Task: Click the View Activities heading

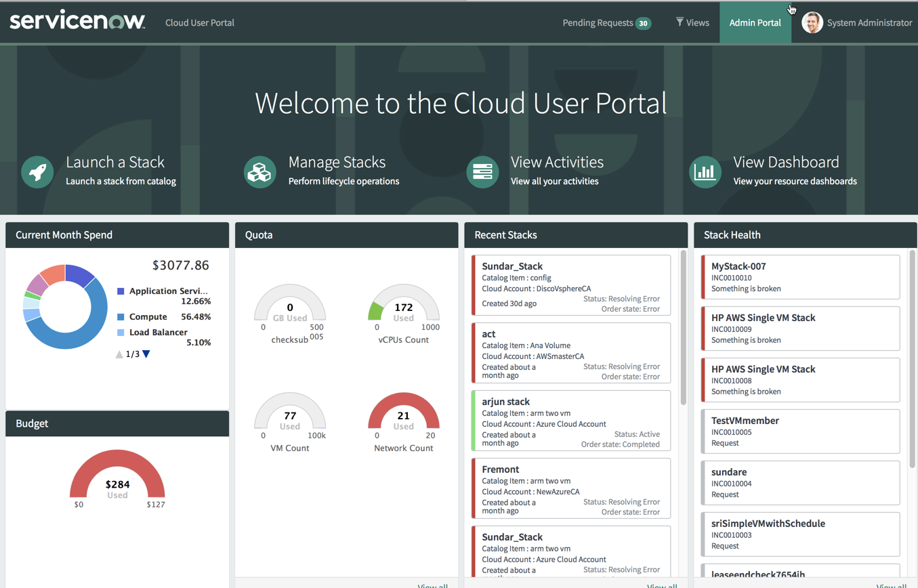Action: click(x=557, y=162)
